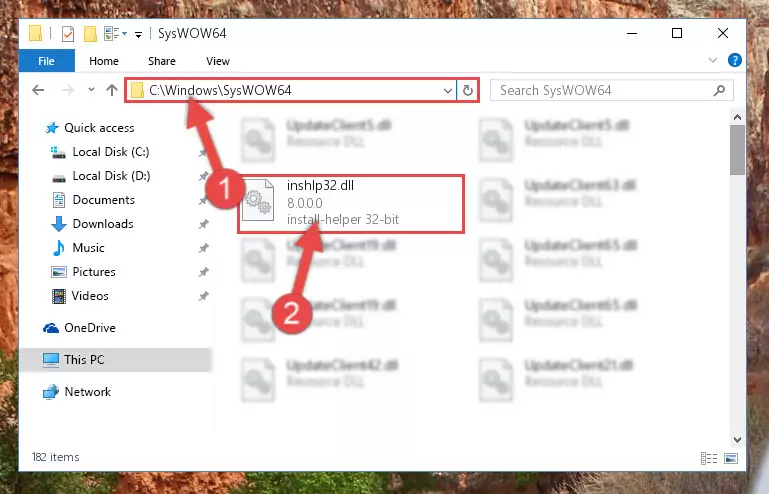
Task: Click the folder icon in address bar
Action: click(137, 90)
